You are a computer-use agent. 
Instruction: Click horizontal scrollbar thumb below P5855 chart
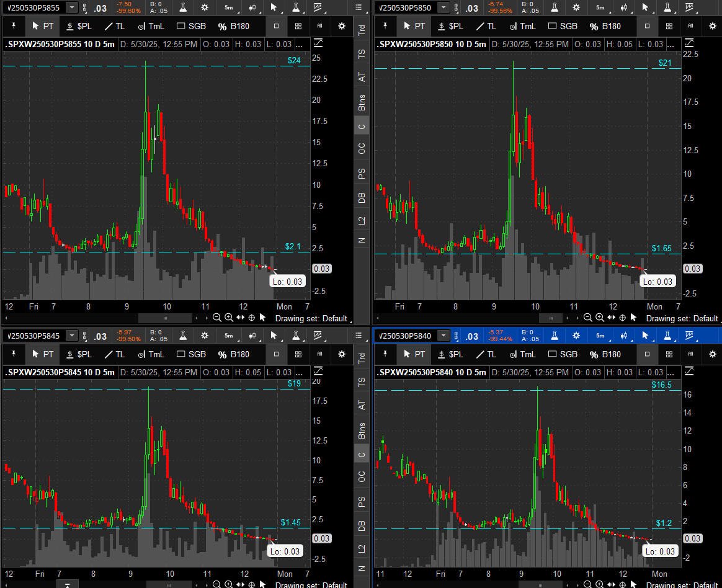click(x=165, y=318)
